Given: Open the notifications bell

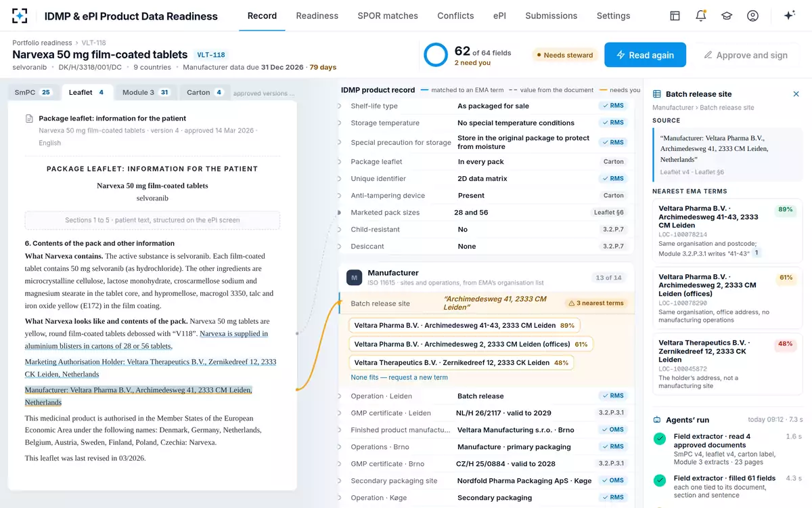Looking at the screenshot, I should click(701, 16).
